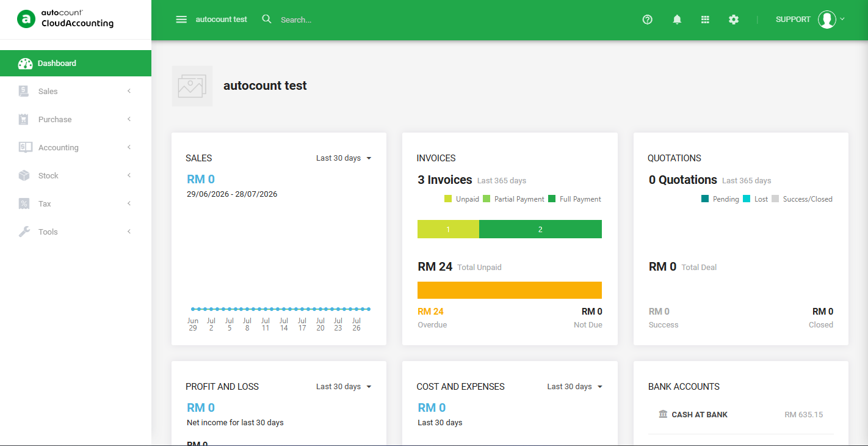Screen dimensions: 868x446
Task: Click the company image placeholder
Action: click(x=192, y=86)
